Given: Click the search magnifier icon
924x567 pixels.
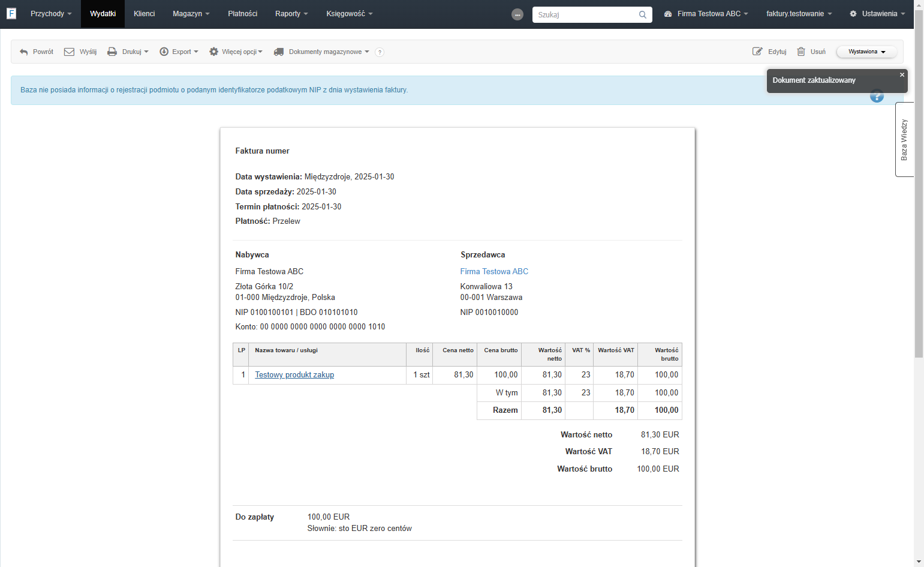Looking at the screenshot, I should point(643,14).
